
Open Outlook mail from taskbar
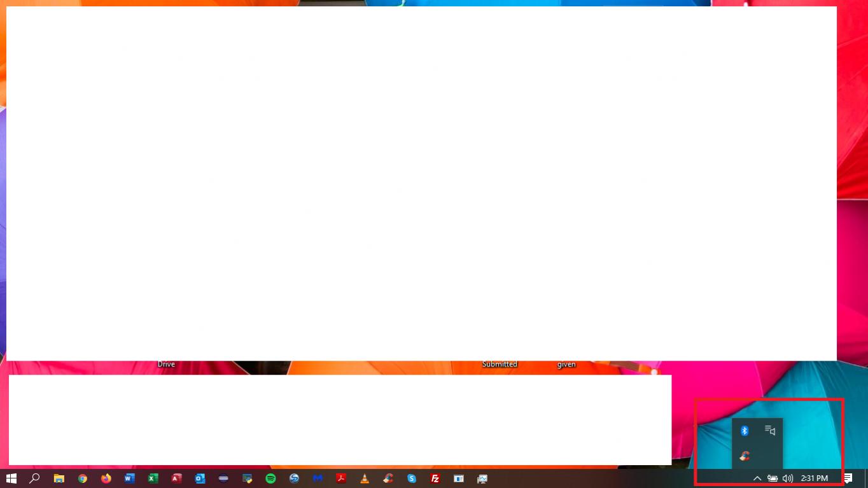(200, 478)
